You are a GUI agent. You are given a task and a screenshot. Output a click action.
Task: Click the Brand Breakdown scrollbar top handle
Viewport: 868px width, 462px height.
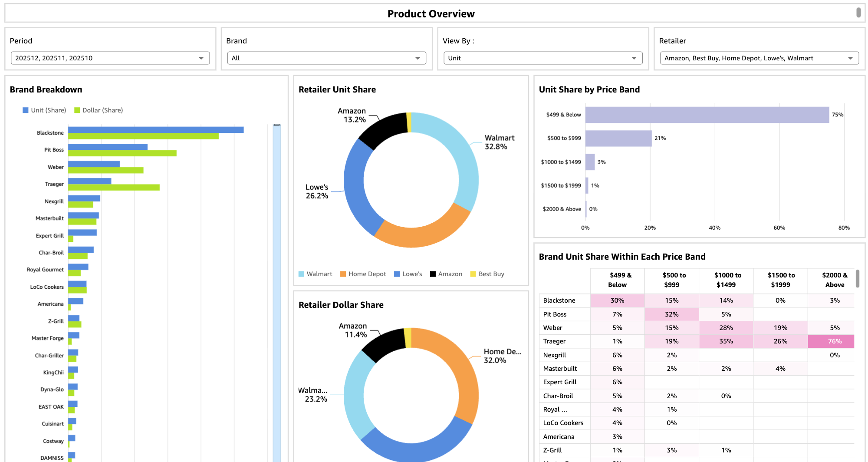coord(277,125)
